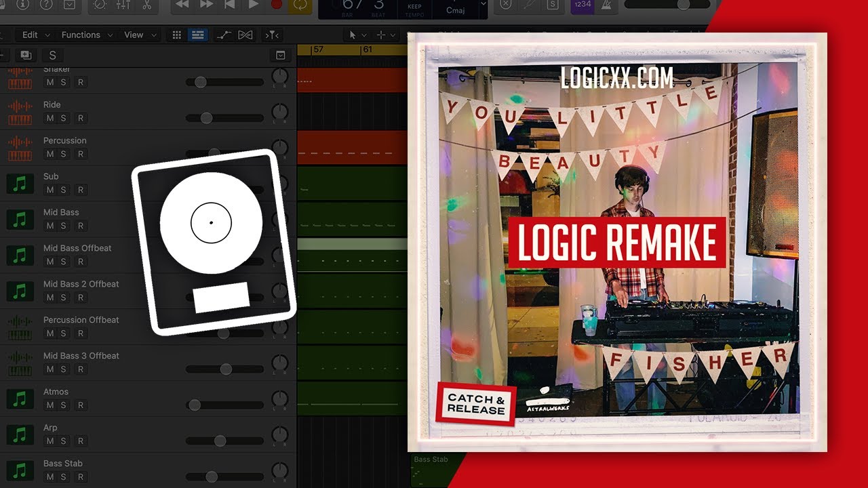Solo the Arp track
Viewport: 868px width, 488px height.
pyautogui.click(x=64, y=441)
